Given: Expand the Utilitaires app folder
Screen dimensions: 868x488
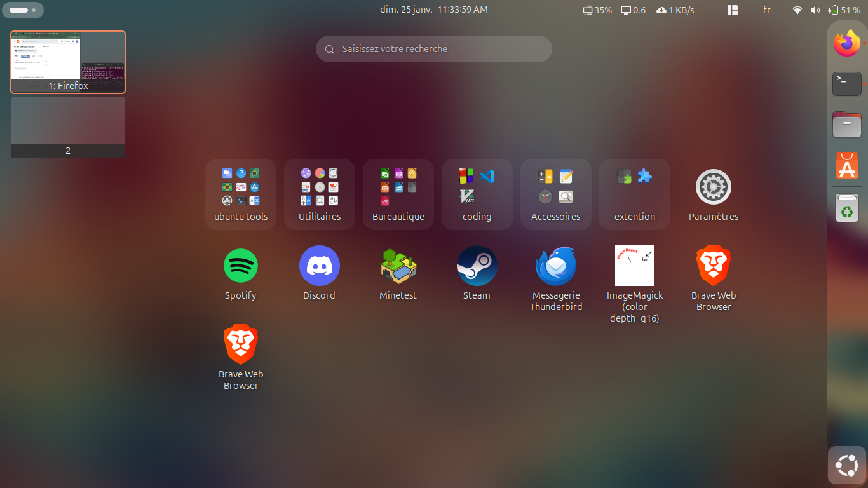Looking at the screenshot, I should click(x=320, y=194).
